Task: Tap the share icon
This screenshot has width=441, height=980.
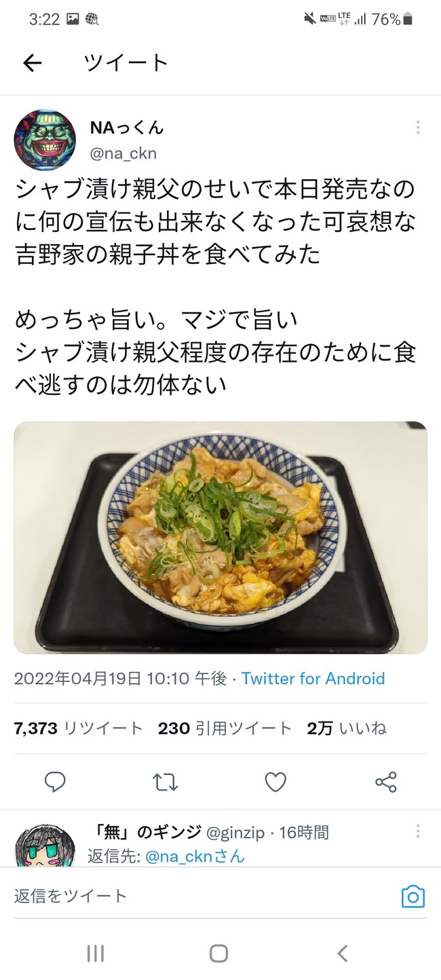Action: point(386,783)
